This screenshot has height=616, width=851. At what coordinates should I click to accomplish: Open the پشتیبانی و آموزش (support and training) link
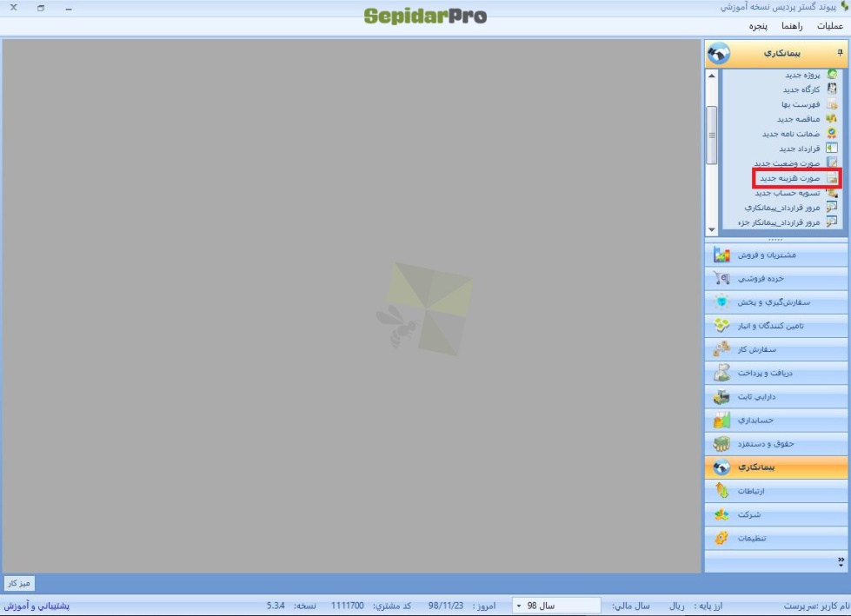(37, 606)
